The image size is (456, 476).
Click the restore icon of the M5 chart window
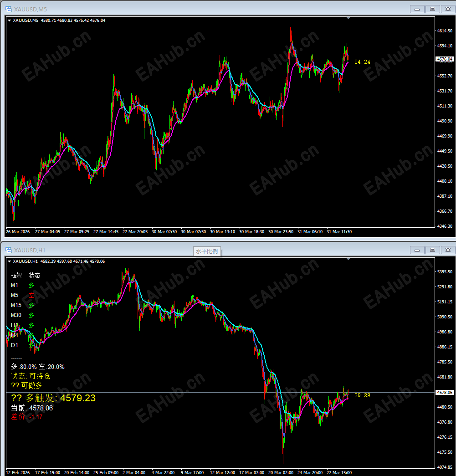[x=432, y=9]
